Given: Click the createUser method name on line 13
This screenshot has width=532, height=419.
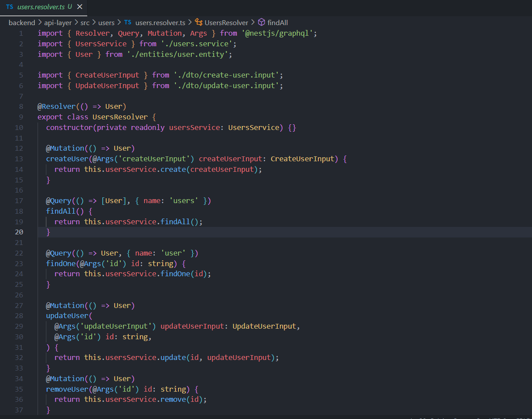Looking at the screenshot, I should click(x=67, y=159).
